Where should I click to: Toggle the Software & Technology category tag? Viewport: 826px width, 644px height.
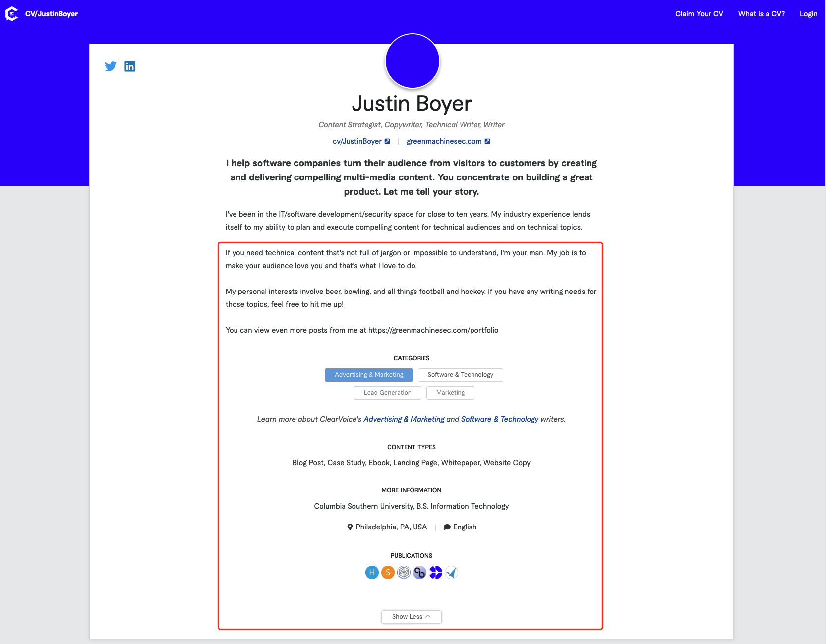(x=460, y=375)
